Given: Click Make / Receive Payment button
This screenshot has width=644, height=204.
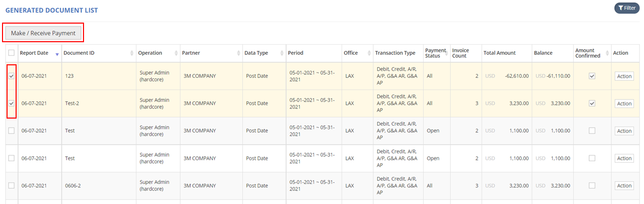Looking at the screenshot, I should tap(43, 33).
